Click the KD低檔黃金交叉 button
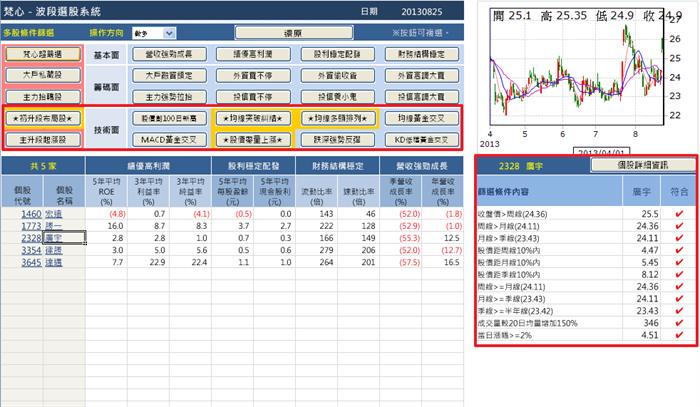This screenshot has width=700, height=407. (x=421, y=140)
